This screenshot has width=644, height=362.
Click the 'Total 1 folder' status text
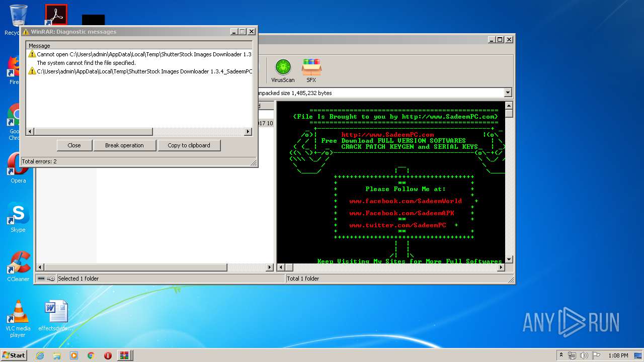point(303,279)
